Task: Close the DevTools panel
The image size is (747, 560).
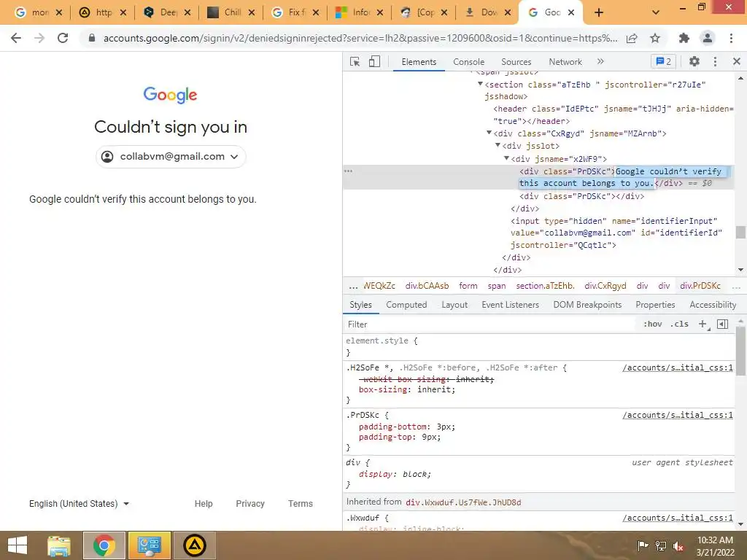Action: click(737, 61)
